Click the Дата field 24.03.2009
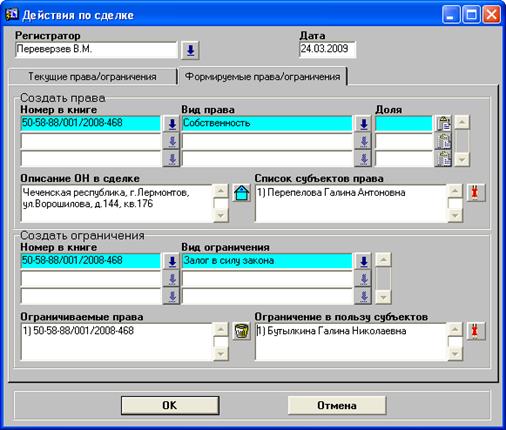This screenshot has width=506, height=430. [x=327, y=50]
